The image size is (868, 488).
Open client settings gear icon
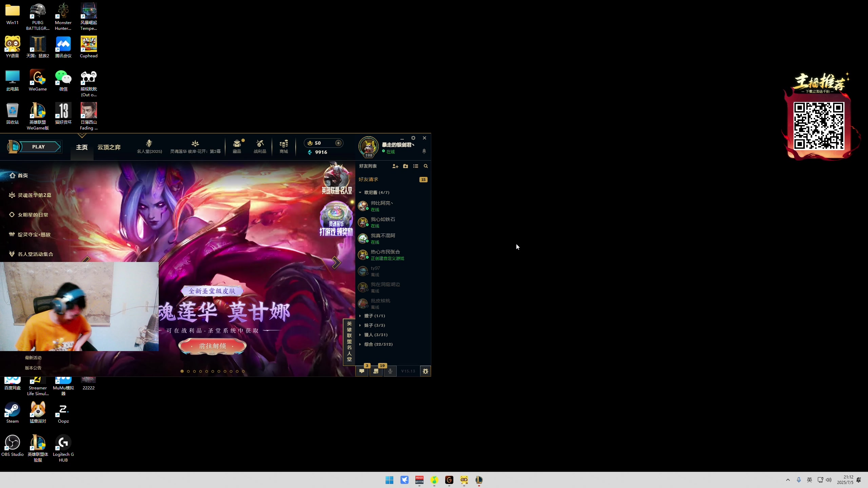coord(413,138)
